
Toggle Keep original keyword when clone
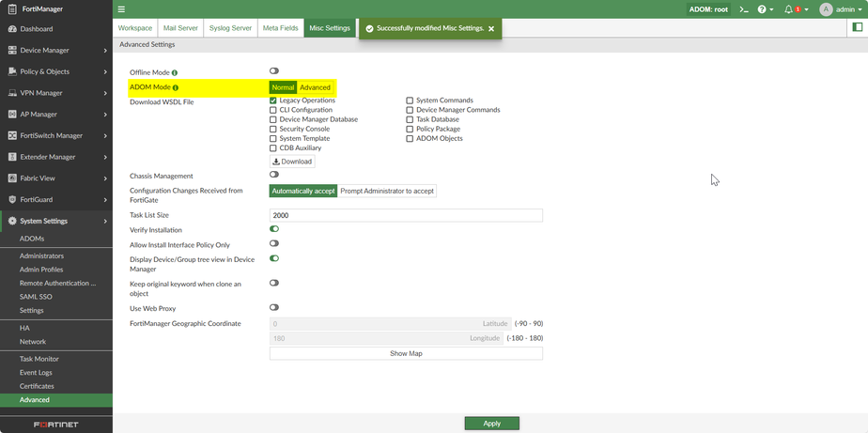tap(274, 283)
